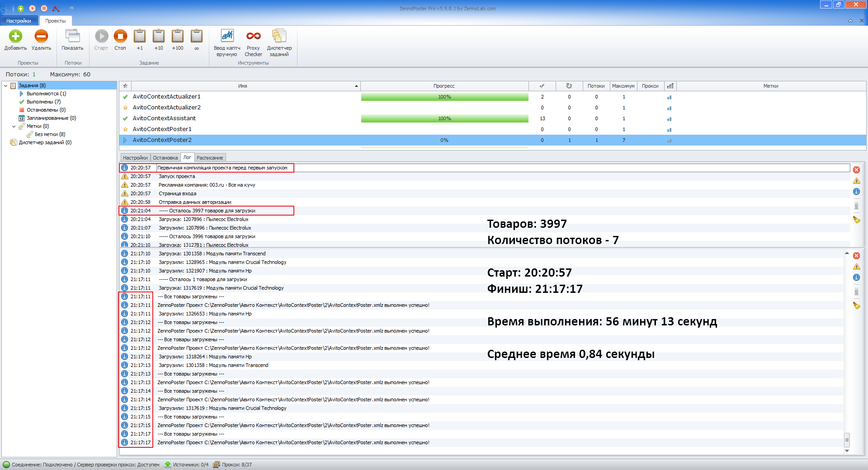
Task: Click the green Добавить project icon
Action: (15, 37)
